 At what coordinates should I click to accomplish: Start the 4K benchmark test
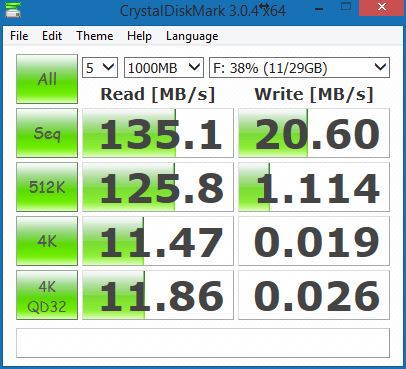47,241
